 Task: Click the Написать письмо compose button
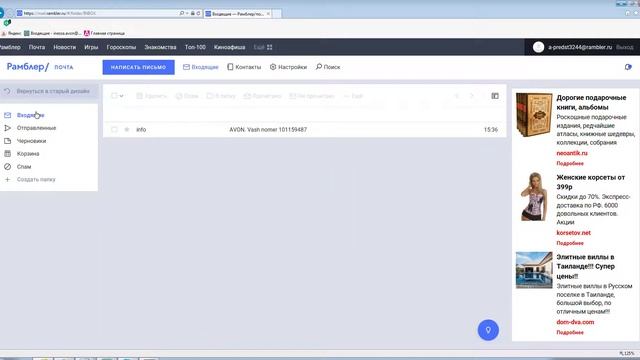138,67
